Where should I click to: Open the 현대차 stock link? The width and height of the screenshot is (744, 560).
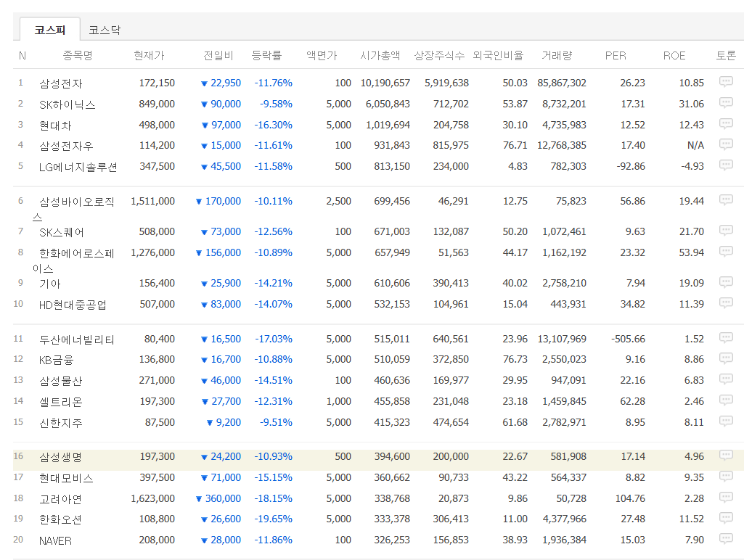click(x=55, y=125)
